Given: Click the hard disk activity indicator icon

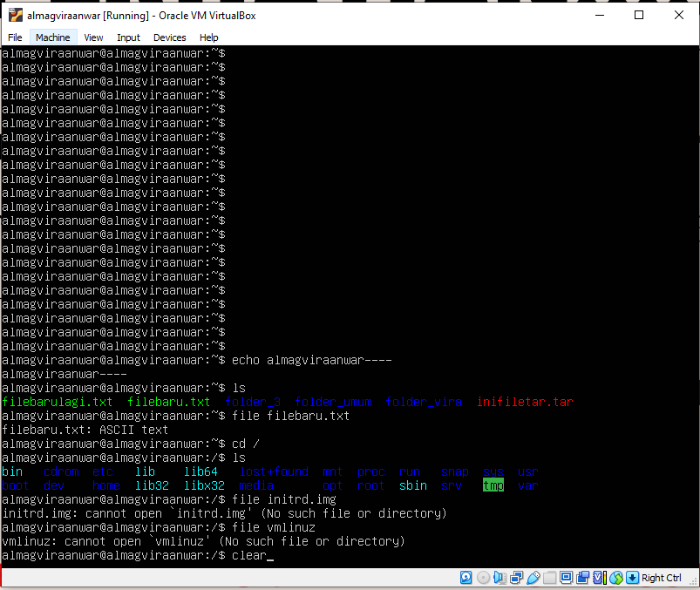Looking at the screenshot, I should [466, 578].
